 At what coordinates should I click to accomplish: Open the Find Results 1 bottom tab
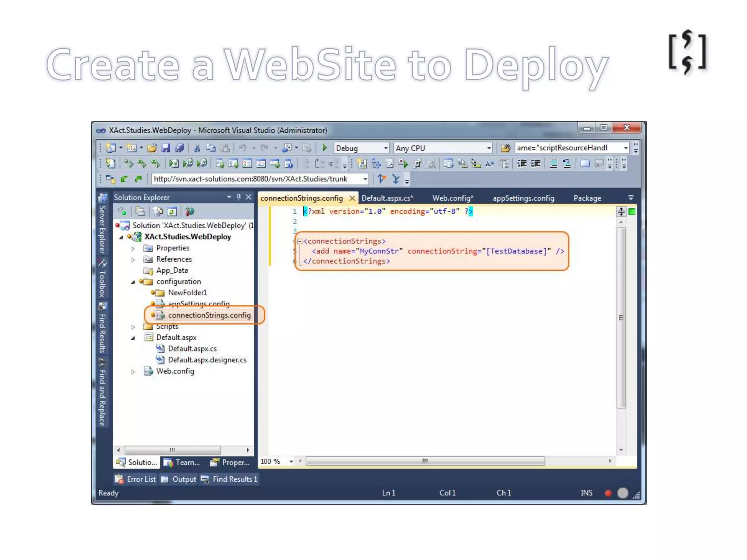tap(229, 479)
